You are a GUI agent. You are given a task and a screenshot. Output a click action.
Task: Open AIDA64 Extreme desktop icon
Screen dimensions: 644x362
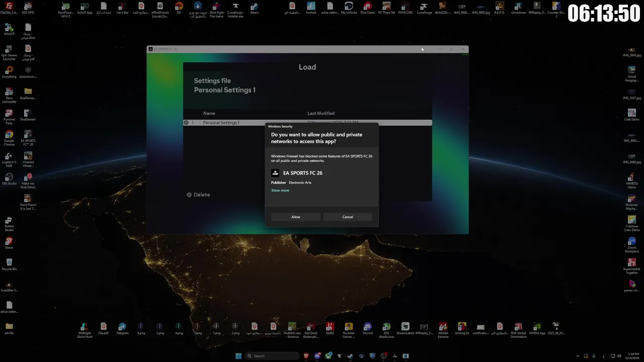click(x=443, y=330)
